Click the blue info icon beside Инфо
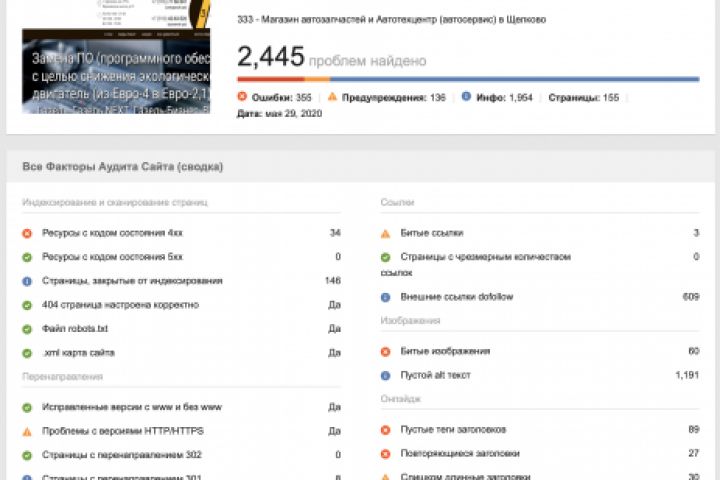Image resolution: width=720 pixels, height=480 pixels. 466,96
